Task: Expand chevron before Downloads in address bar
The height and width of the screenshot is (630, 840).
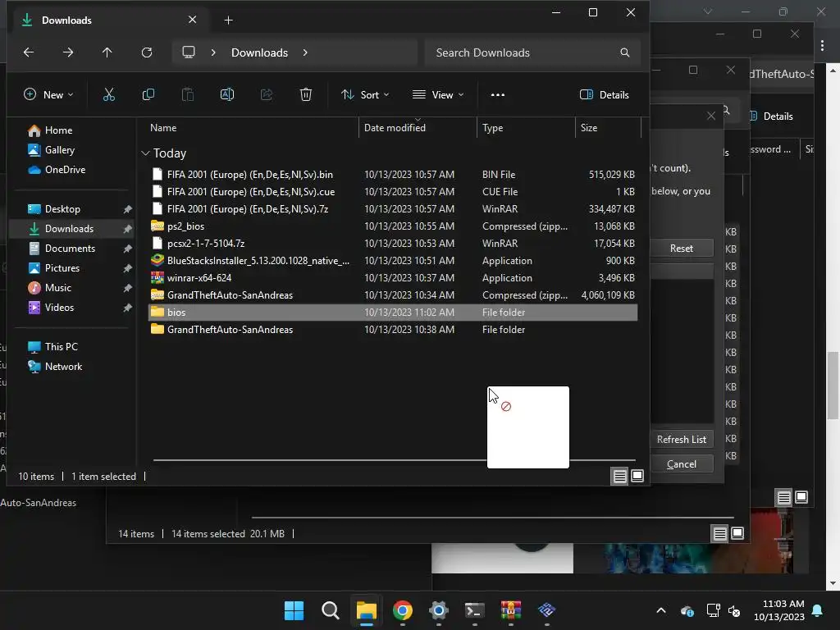Action: coord(213,52)
